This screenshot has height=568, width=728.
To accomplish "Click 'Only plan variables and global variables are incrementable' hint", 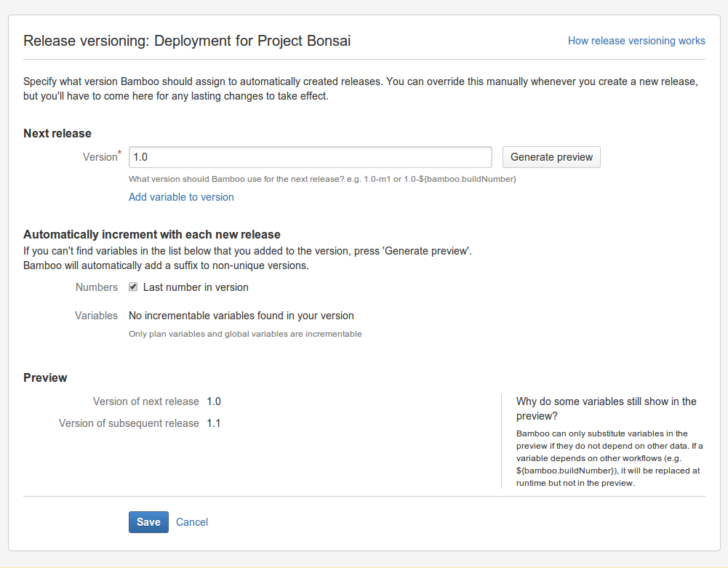I will point(245,334).
